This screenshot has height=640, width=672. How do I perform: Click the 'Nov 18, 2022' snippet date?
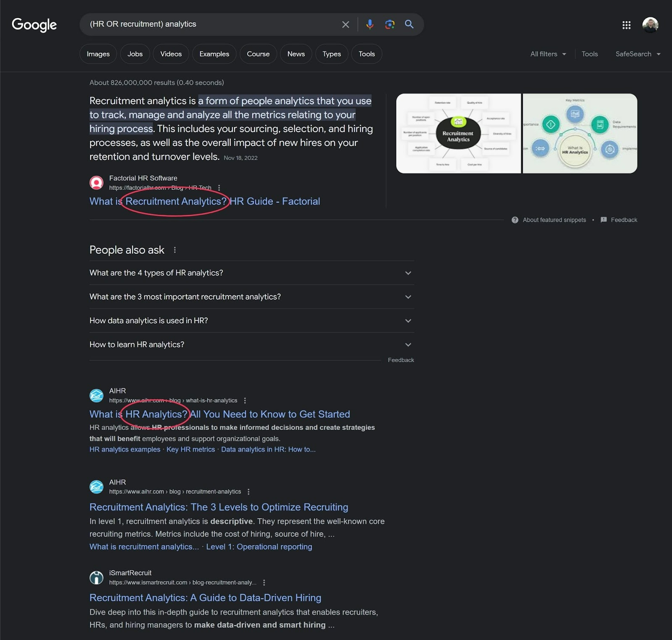pyautogui.click(x=241, y=158)
